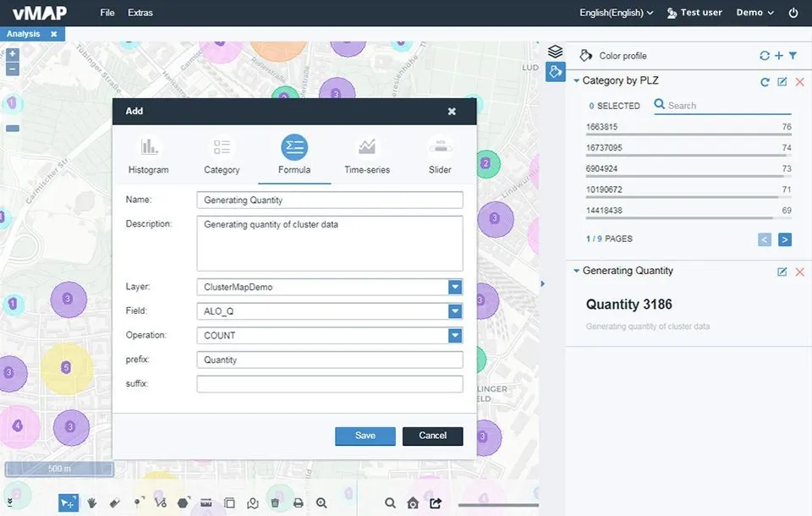Cancel the Add dialog

tap(432, 436)
